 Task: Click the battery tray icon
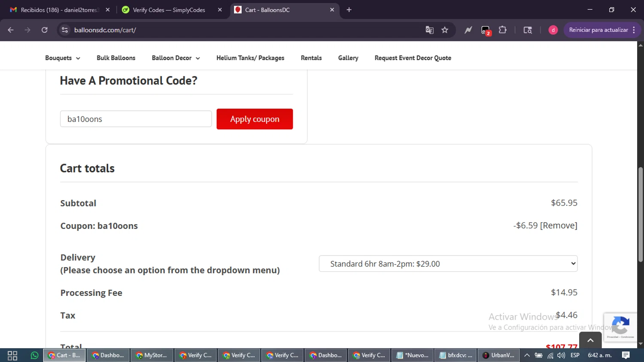(x=538, y=356)
